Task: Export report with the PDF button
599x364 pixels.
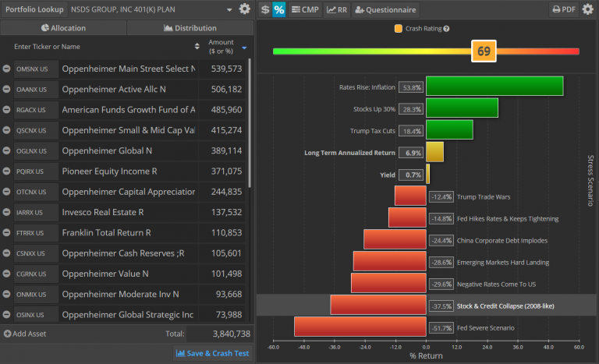Action: coord(565,9)
